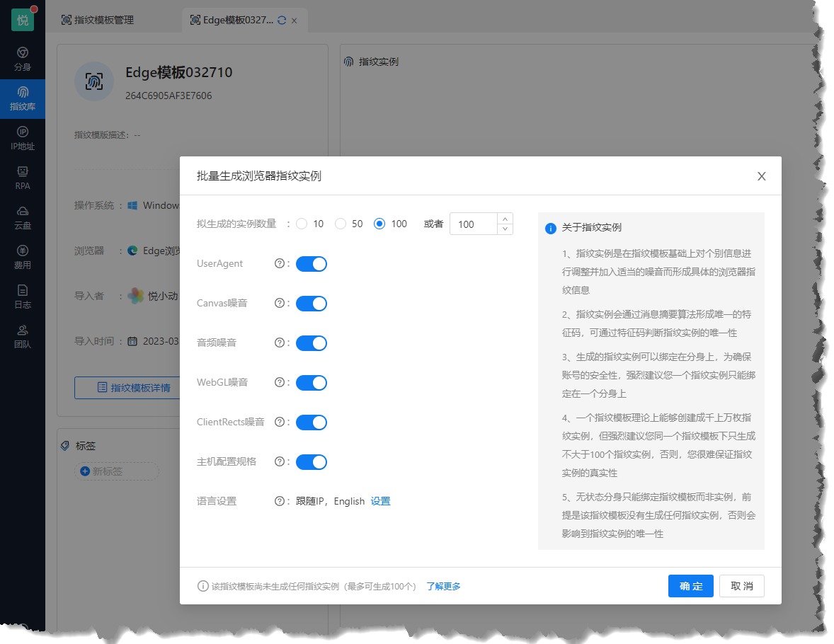Open the 团队 section in sidebar
The image size is (834, 644).
click(x=23, y=337)
